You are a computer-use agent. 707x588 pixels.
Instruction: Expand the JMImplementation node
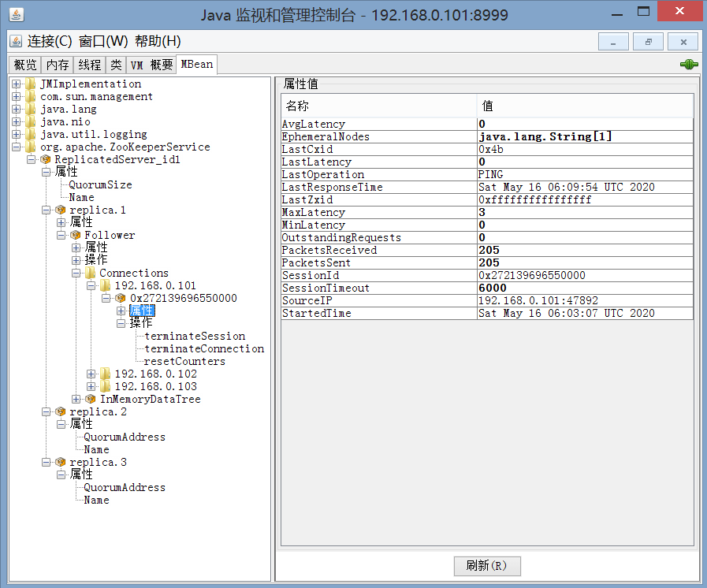coord(17,84)
